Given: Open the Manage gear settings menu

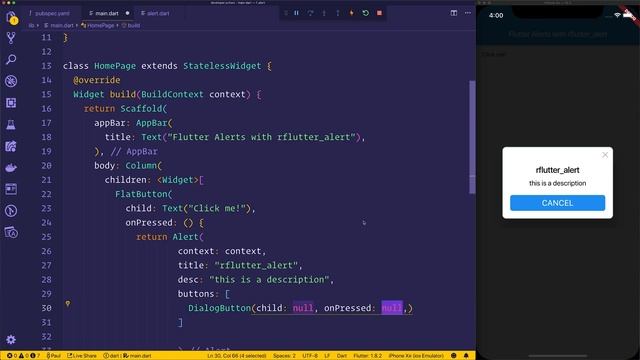Looking at the screenshot, I should [11, 339].
